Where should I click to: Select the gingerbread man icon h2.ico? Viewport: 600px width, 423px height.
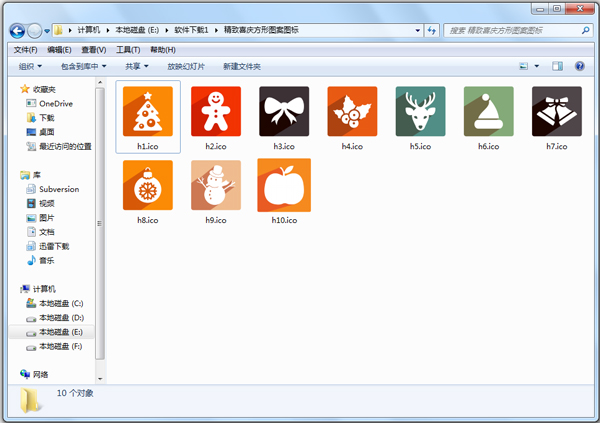tap(216, 112)
